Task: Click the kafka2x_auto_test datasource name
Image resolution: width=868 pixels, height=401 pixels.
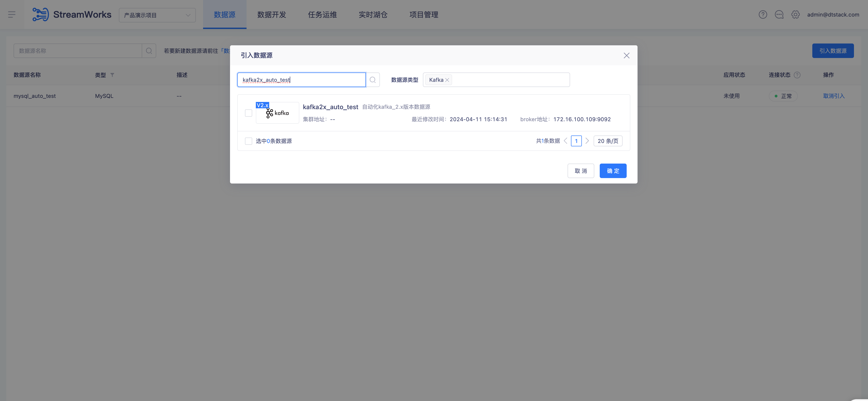Action: point(330,107)
